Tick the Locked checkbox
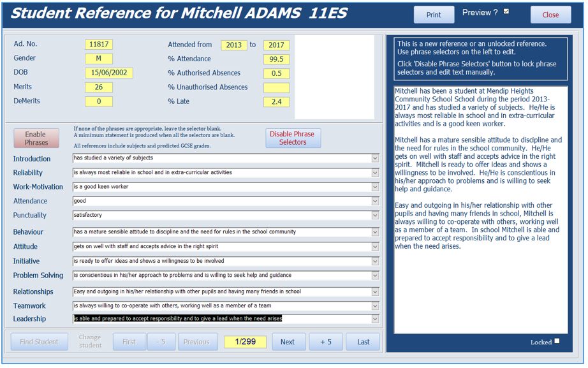The image size is (588, 368). (557, 341)
